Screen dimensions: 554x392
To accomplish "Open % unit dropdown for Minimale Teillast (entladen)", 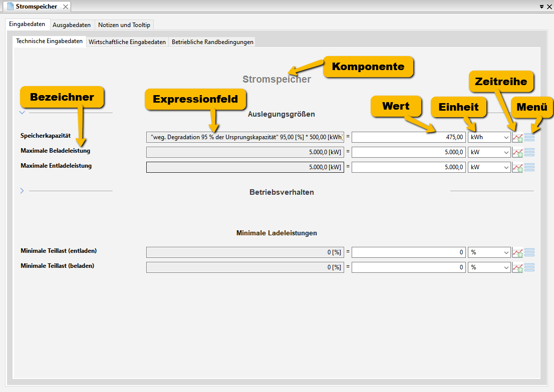I will click(489, 252).
